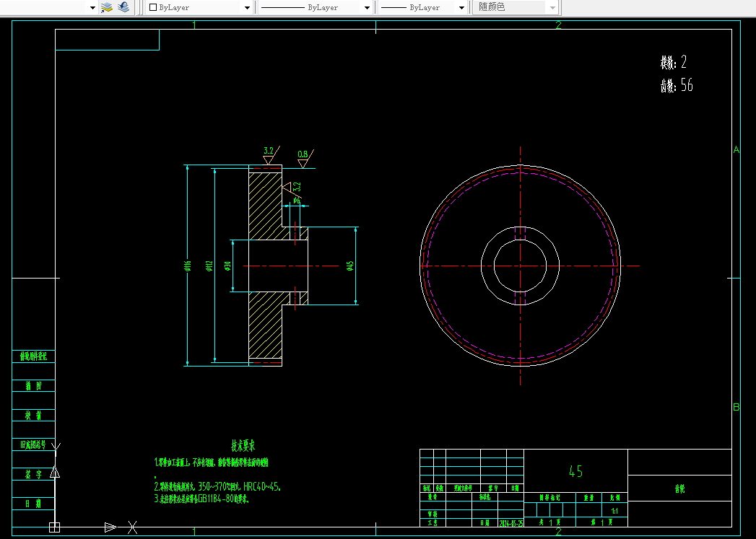
Task: Click the Layer Previous icon
Action: pos(123,7)
